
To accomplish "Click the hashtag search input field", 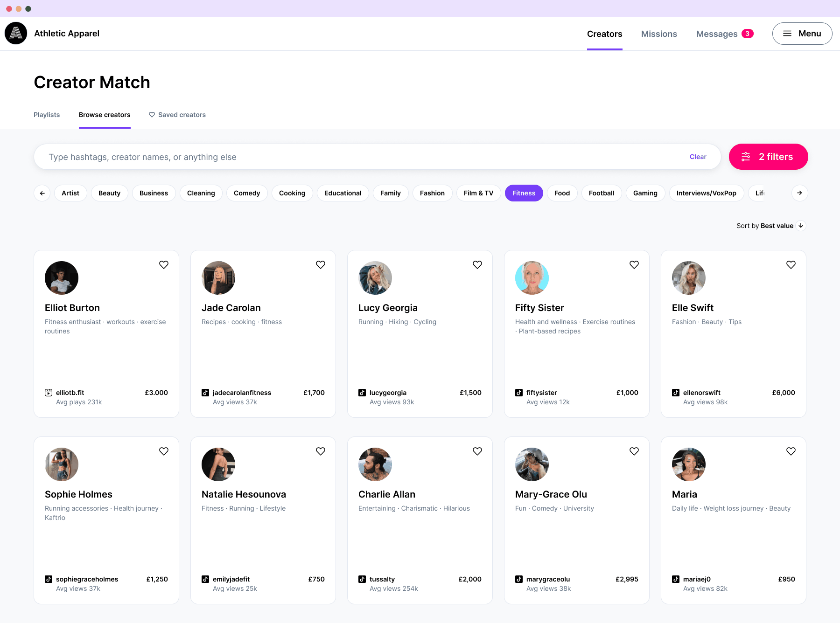I will (327, 157).
